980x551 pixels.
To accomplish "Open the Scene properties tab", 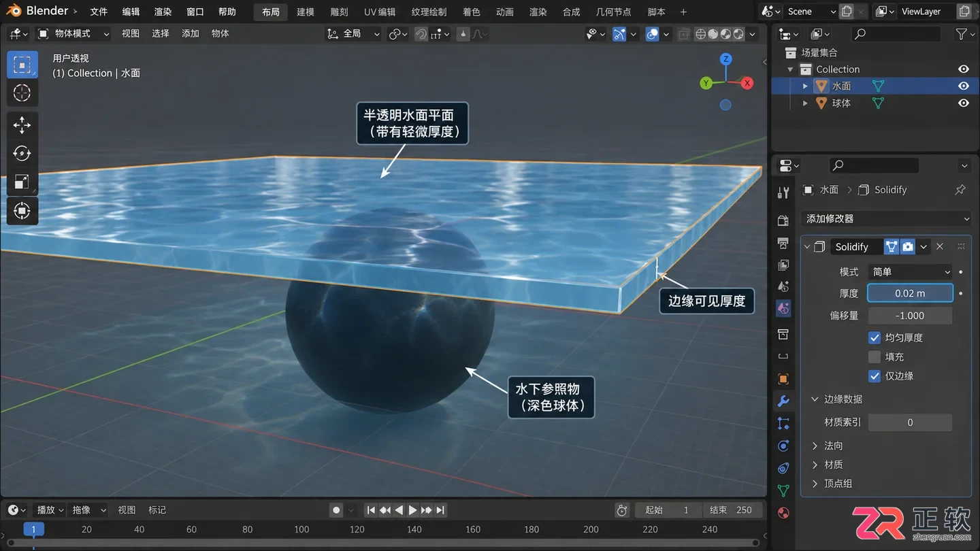I will 783,286.
